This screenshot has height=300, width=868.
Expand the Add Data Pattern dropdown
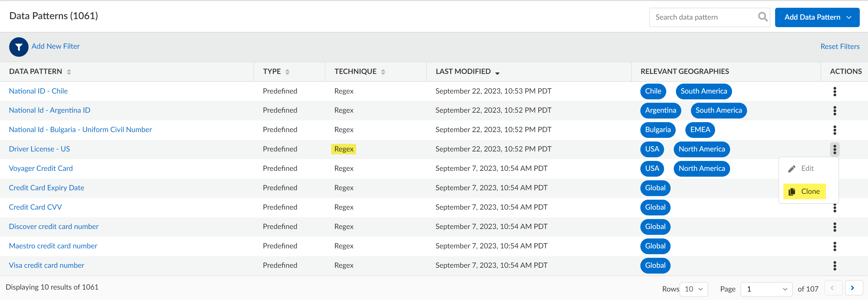(x=848, y=17)
